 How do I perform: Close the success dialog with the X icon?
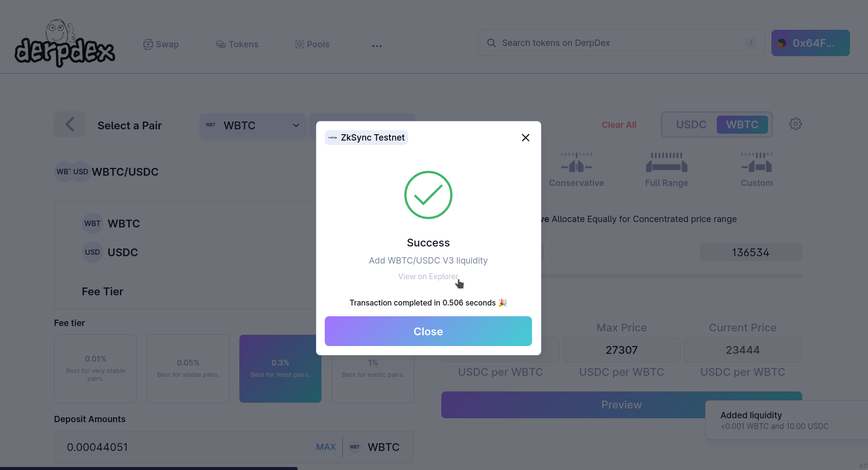(525, 138)
